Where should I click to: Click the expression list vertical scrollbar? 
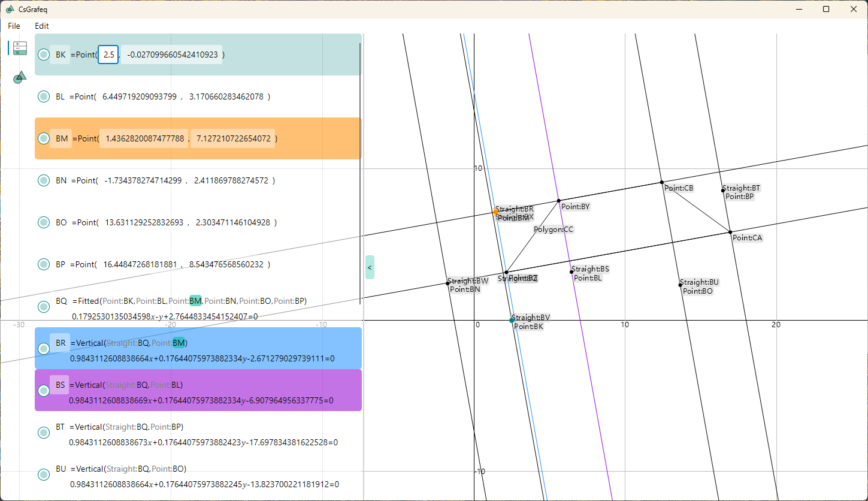point(360,174)
